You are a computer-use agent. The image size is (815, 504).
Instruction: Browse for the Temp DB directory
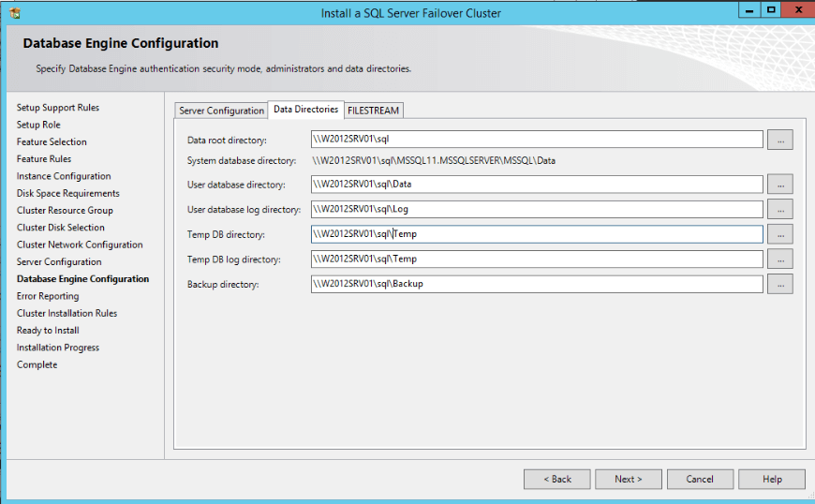779,234
